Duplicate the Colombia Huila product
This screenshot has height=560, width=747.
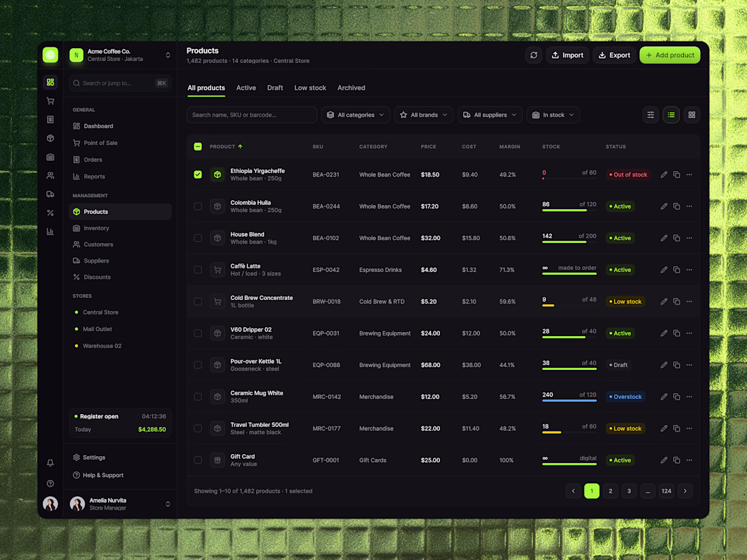(x=676, y=206)
